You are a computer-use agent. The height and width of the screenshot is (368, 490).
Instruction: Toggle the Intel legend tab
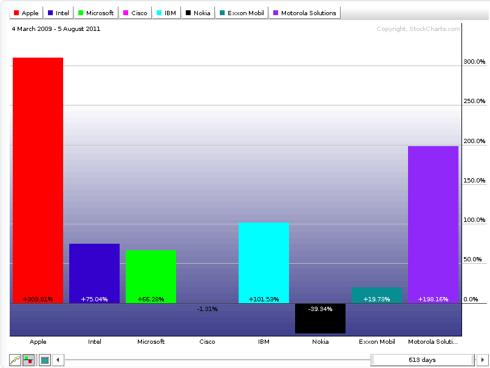pyautogui.click(x=59, y=13)
